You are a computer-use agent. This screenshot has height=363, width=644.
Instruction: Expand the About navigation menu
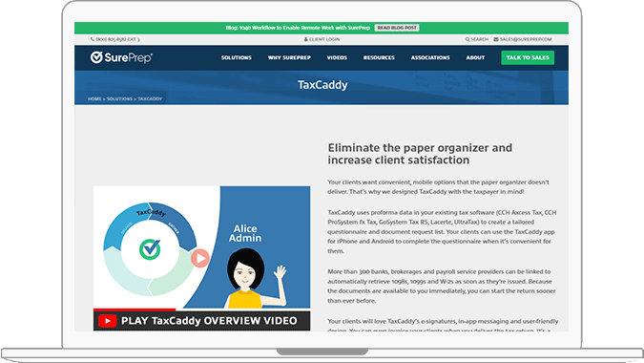point(475,57)
